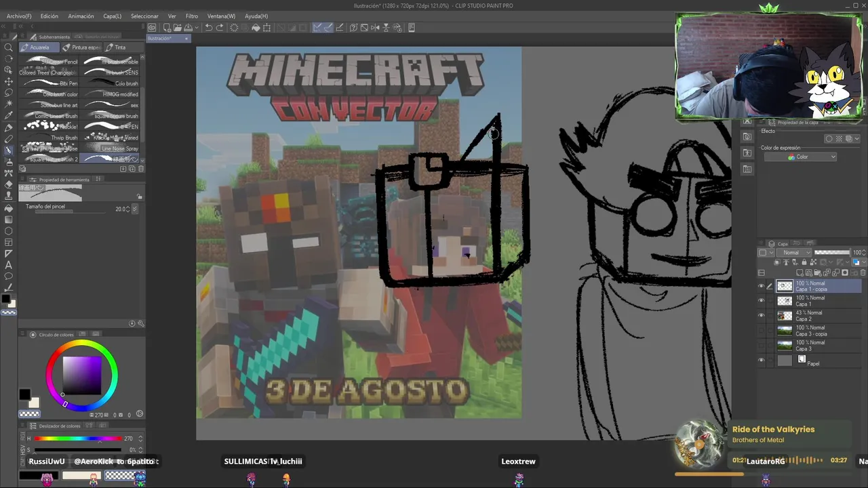The height and width of the screenshot is (488, 868).
Task: Click the Redo arrow in command bar
Action: click(220, 28)
